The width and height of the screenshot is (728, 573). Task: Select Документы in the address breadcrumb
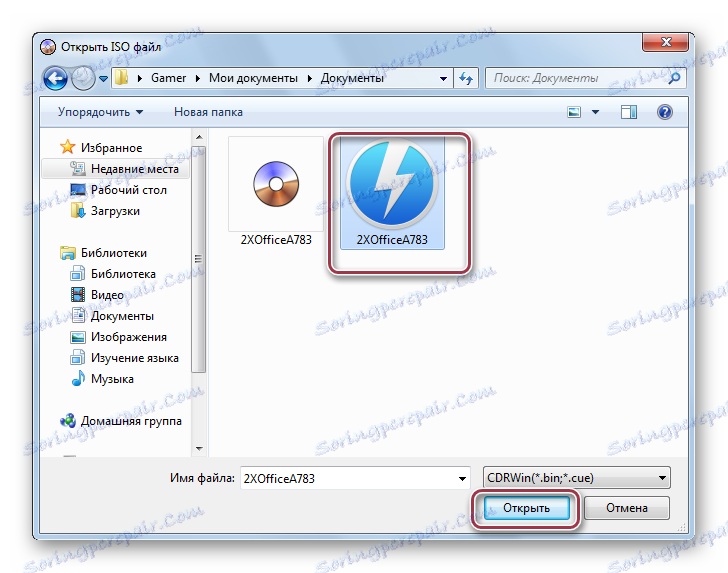pos(352,78)
